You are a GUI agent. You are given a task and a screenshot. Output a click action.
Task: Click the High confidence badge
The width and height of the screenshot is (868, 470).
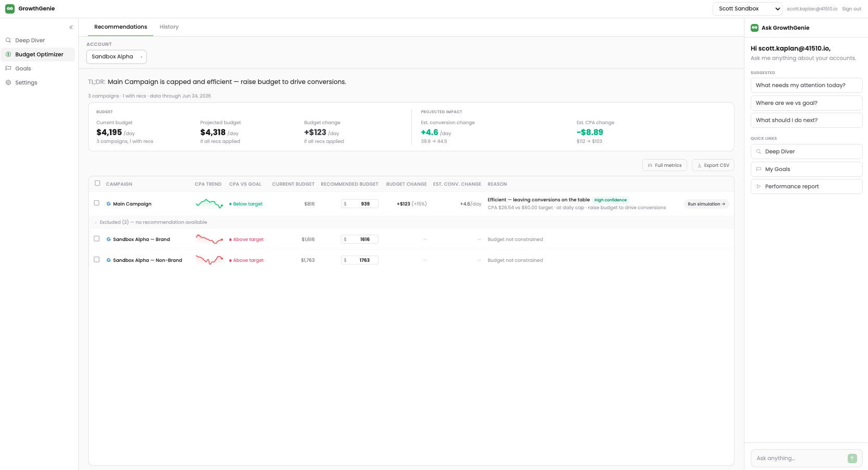click(610, 200)
